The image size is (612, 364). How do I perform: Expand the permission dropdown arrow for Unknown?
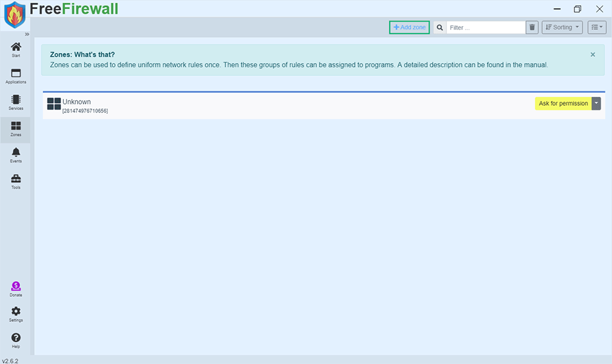[x=596, y=103]
